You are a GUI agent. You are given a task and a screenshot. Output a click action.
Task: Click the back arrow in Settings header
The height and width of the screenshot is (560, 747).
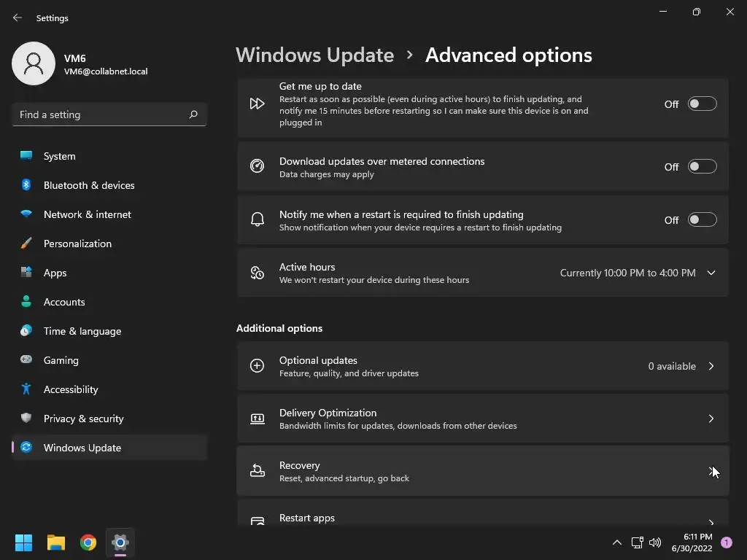coord(18,17)
